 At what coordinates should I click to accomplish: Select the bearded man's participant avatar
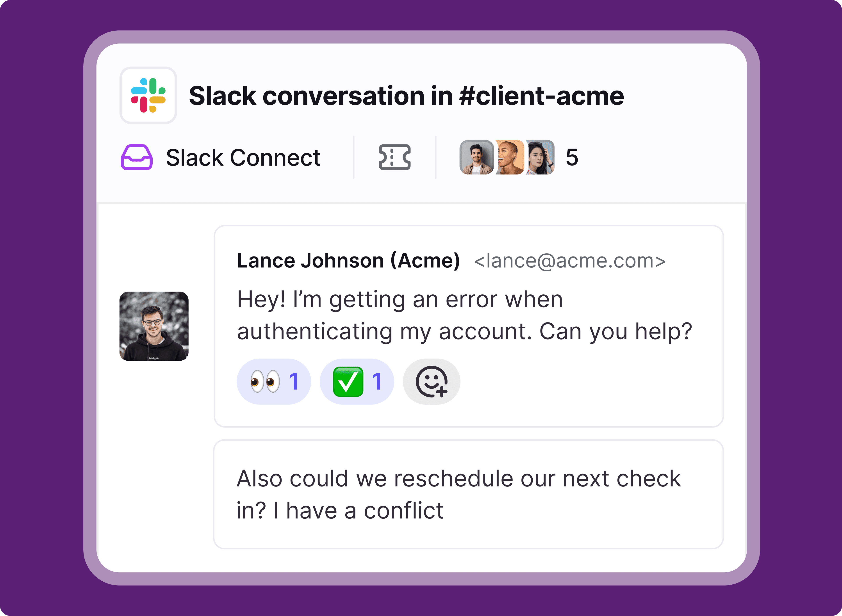(x=476, y=157)
